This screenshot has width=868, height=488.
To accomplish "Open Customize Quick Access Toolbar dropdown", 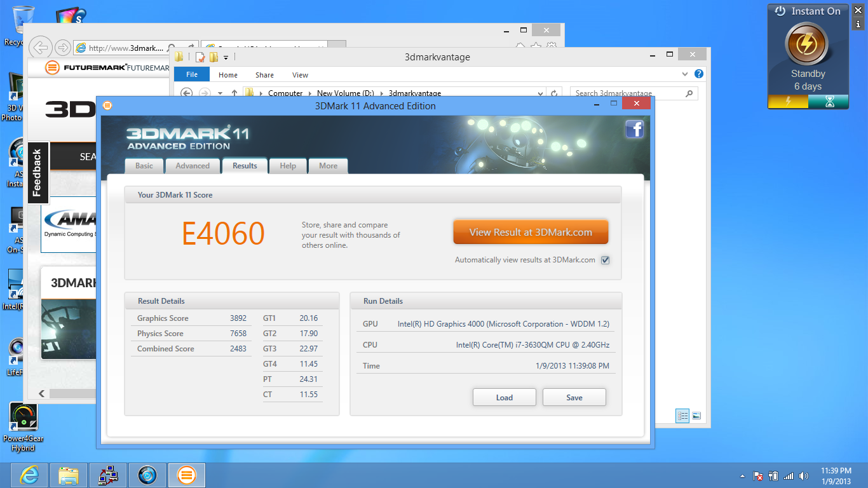I will 226,58.
